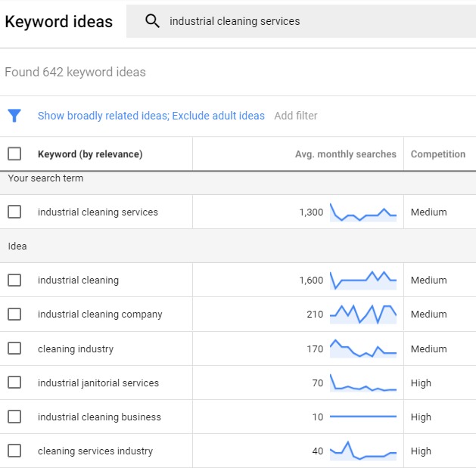Click the cleaning services industry trend sparkline
476x468 pixels.
pos(363,451)
